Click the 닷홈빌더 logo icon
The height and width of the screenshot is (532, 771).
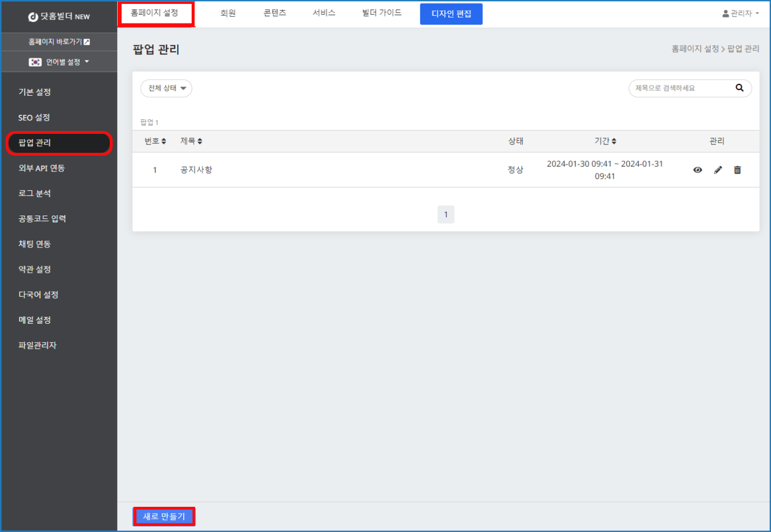tap(33, 17)
